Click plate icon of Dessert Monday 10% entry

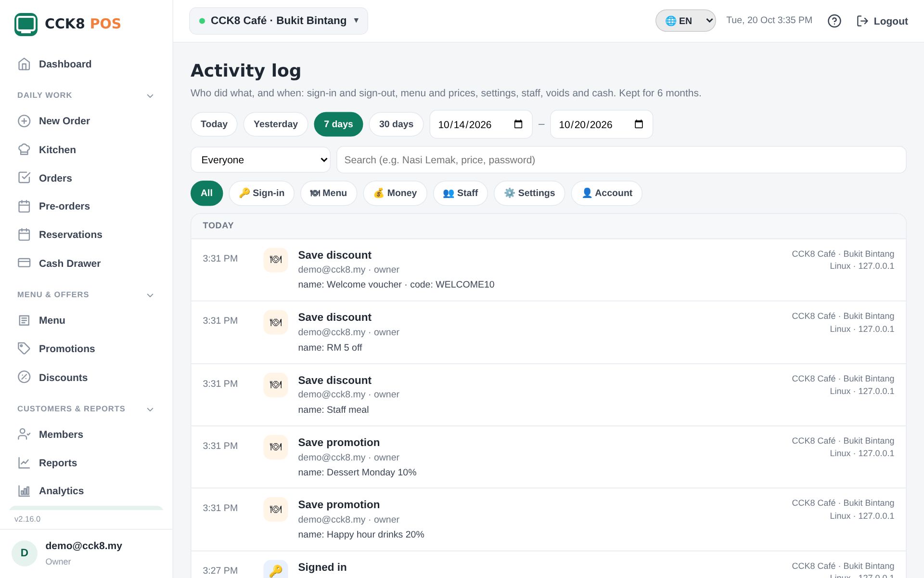(276, 447)
